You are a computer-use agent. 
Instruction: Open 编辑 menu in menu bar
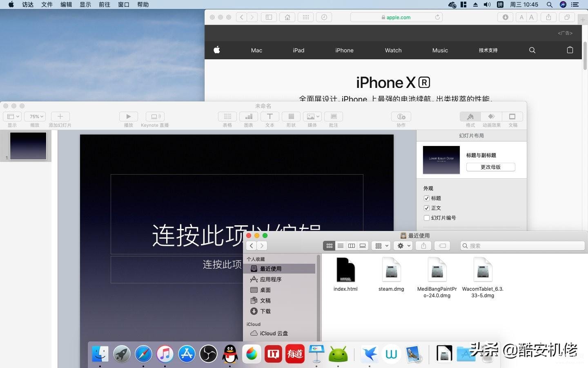(66, 4)
